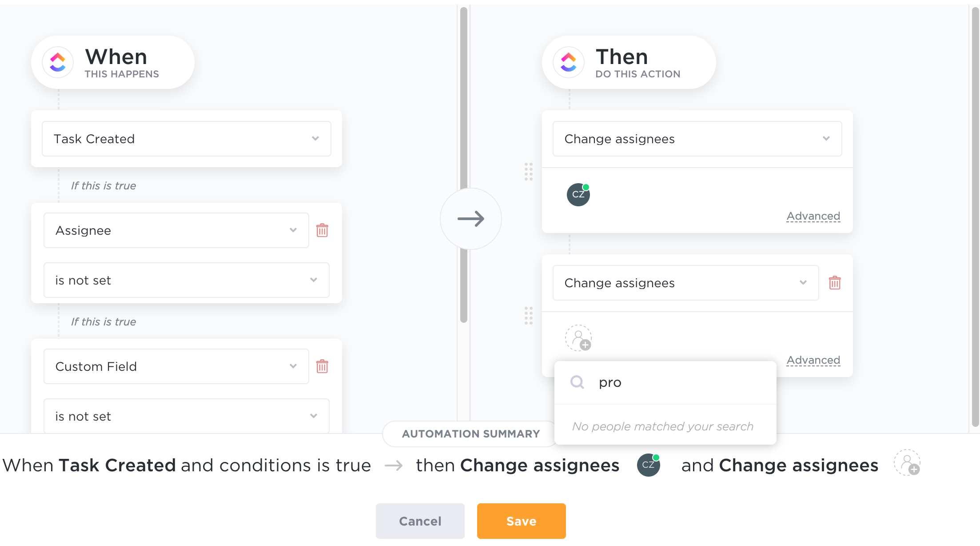Grab drag handle of first Change assignees action
The height and width of the screenshot is (546, 980).
point(528,172)
